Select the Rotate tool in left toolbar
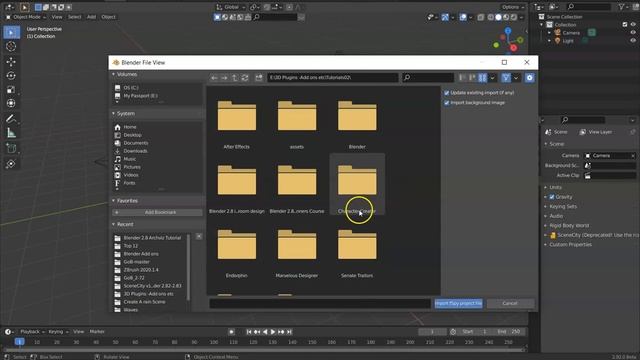640x360 pixels. [11, 76]
